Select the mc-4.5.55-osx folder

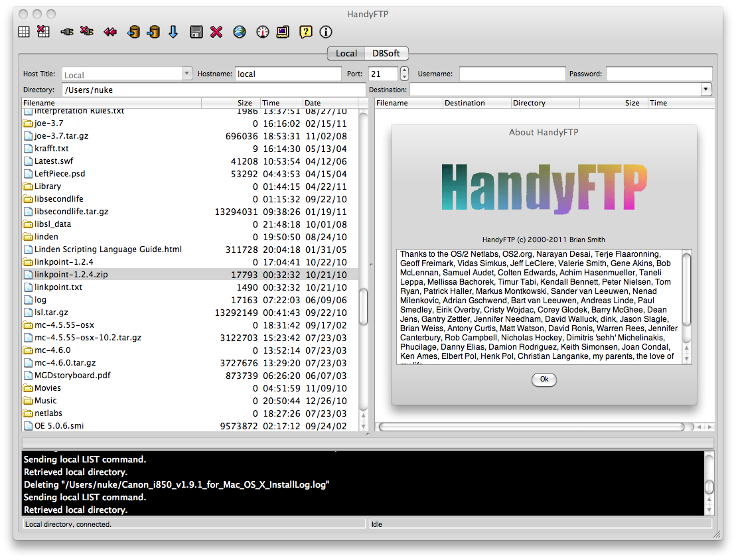pyautogui.click(x=64, y=325)
